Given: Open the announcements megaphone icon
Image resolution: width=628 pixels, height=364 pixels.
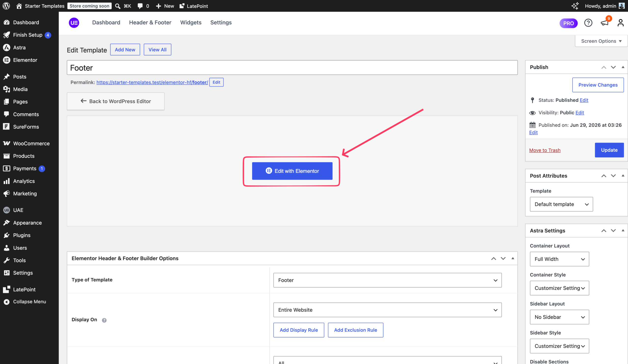Looking at the screenshot, I should tap(604, 23).
